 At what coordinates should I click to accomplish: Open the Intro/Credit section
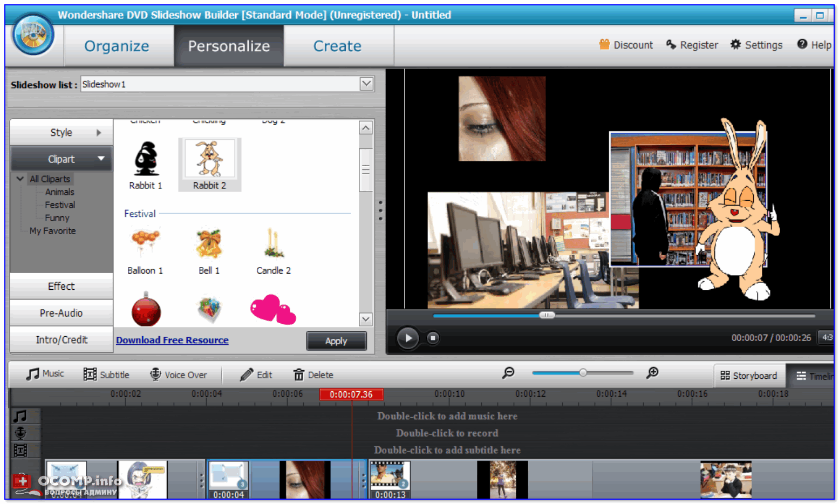tap(62, 340)
